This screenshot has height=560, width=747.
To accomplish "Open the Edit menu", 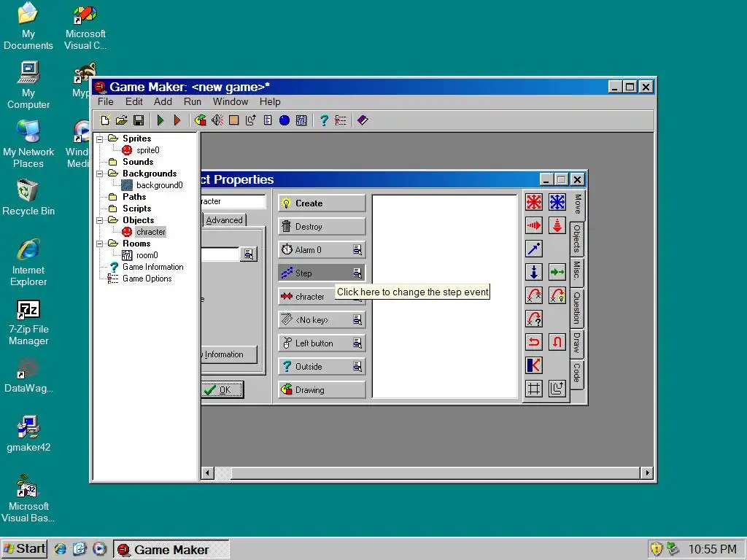I will click(x=134, y=102).
